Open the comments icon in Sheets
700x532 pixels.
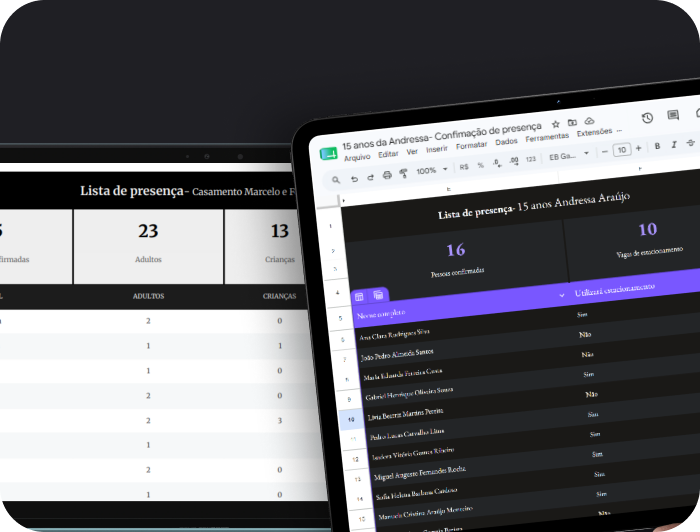(673, 115)
